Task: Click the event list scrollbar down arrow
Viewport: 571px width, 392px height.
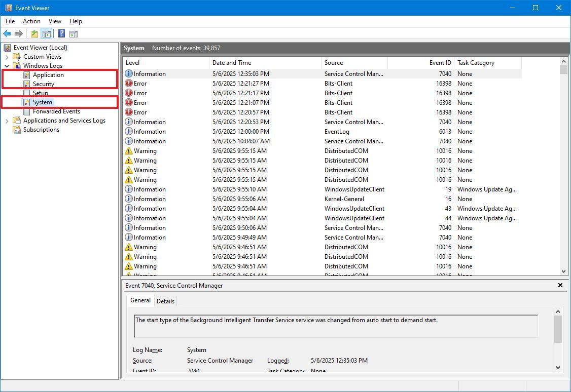Action: click(x=563, y=271)
